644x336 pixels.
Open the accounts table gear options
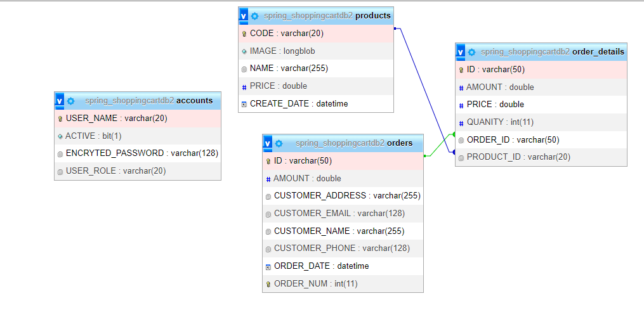70,101
